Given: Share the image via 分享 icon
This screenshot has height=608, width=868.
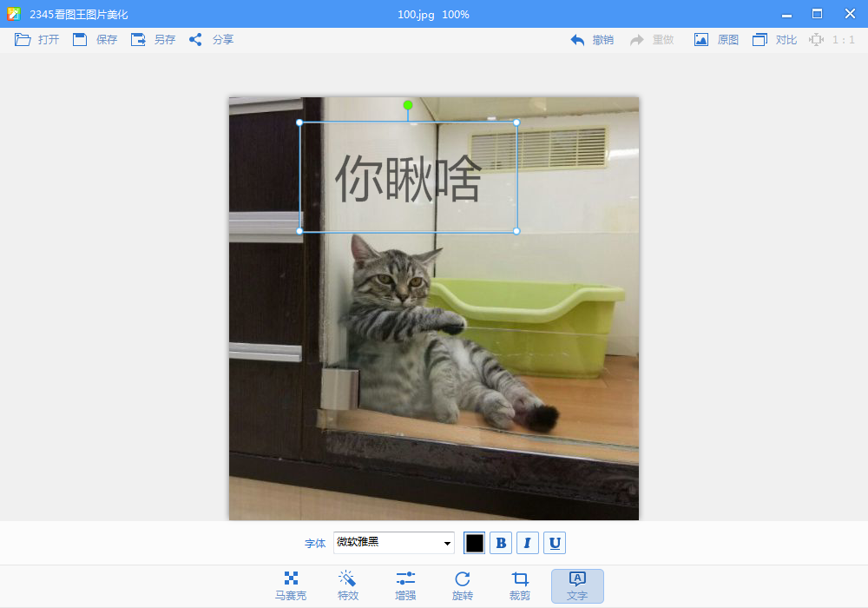Looking at the screenshot, I should pos(196,40).
